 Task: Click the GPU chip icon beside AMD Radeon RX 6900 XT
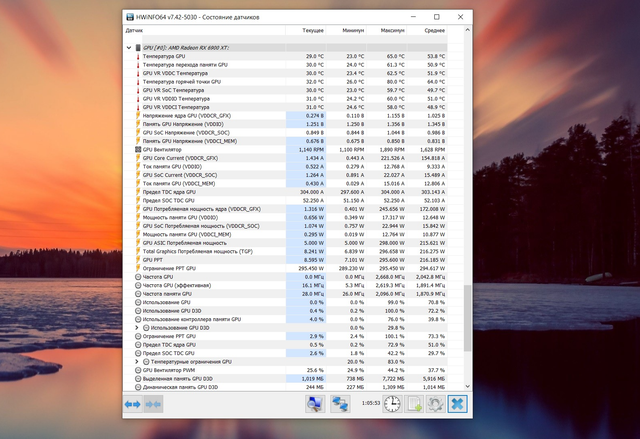(138, 48)
